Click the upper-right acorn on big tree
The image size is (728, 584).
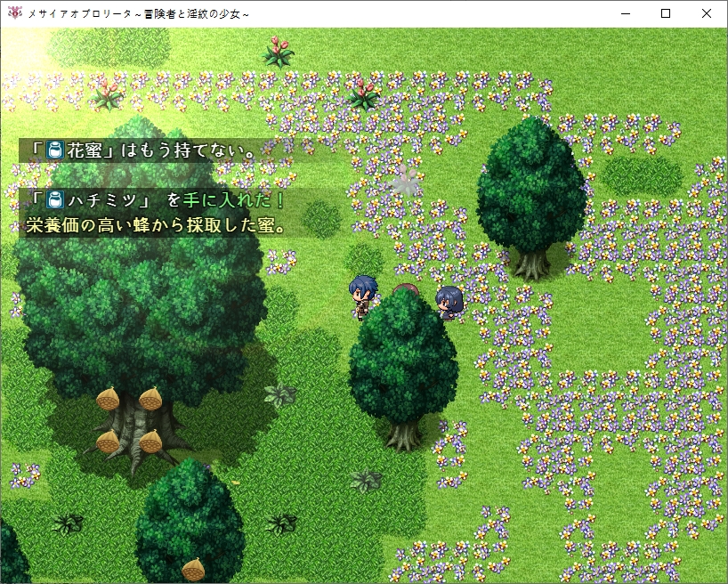150,399
